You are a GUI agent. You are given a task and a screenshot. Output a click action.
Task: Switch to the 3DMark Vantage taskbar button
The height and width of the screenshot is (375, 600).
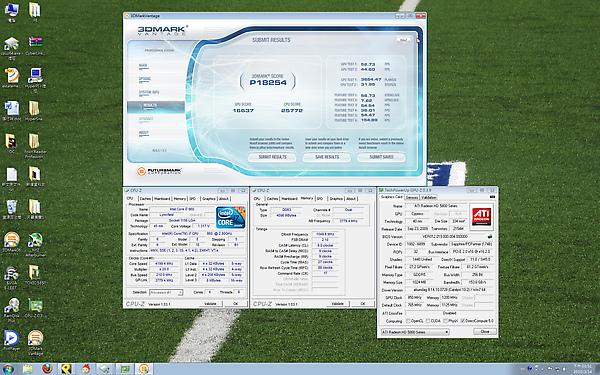144,369
